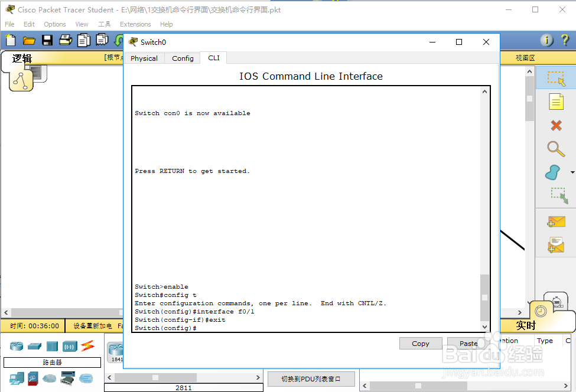Select the red X Delete tool

(x=556, y=126)
